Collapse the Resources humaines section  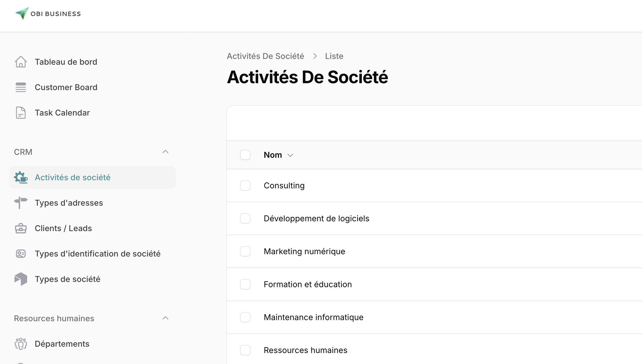click(165, 318)
